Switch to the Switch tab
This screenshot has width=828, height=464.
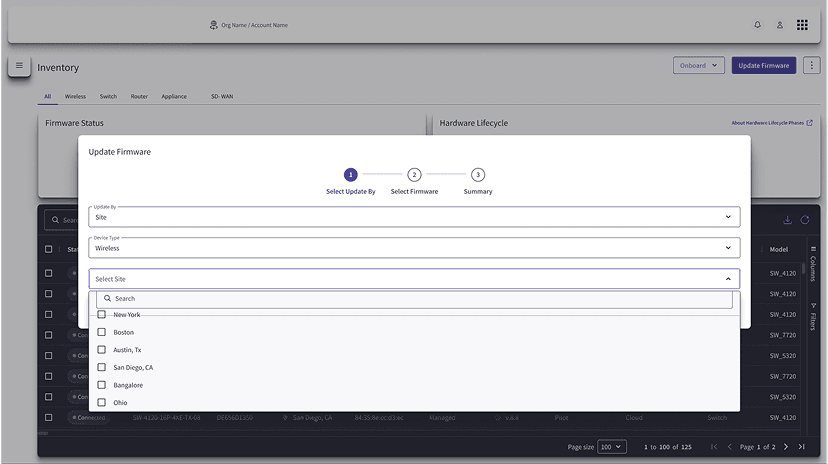(108, 96)
